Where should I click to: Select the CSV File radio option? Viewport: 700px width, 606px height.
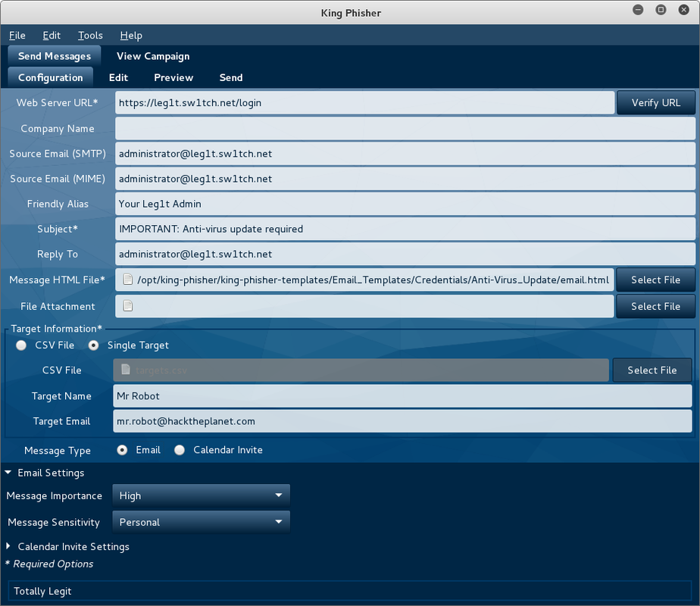[x=21, y=345]
